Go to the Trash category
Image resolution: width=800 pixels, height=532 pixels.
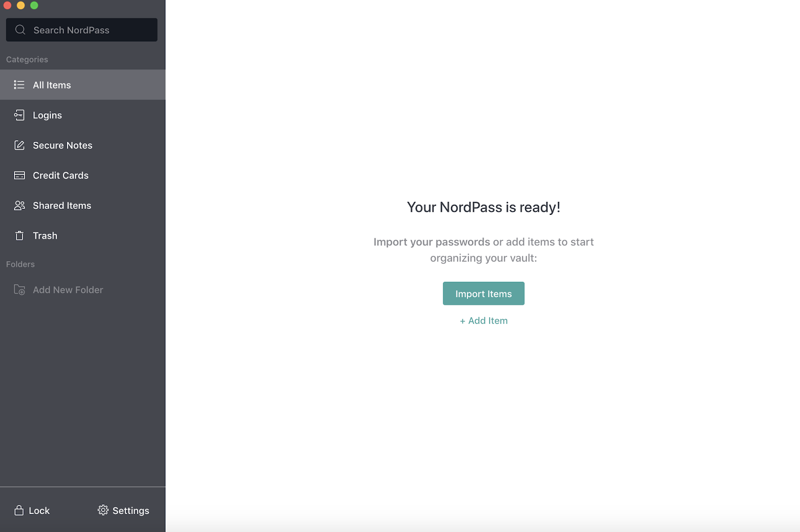click(x=82, y=236)
